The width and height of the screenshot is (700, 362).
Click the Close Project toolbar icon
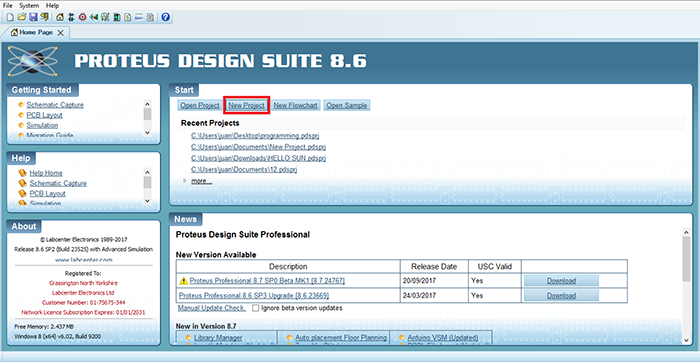coord(44,17)
